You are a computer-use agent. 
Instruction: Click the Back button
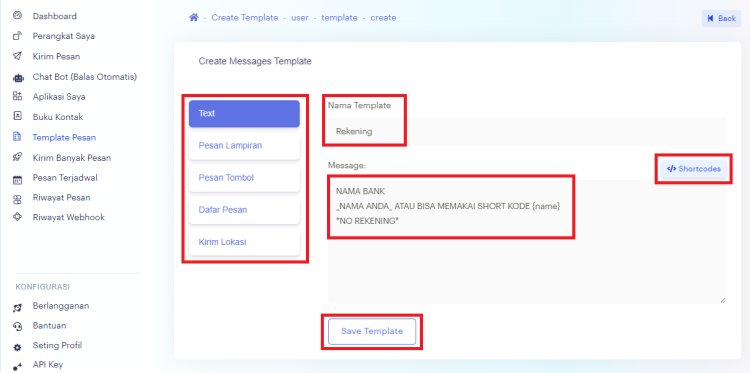(x=721, y=18)
